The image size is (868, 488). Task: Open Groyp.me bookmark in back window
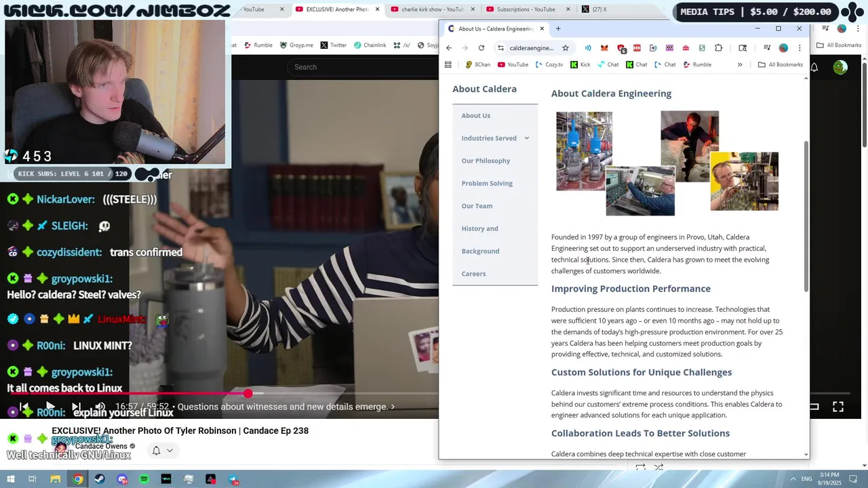pyautogui.click(x=296, y=45)
